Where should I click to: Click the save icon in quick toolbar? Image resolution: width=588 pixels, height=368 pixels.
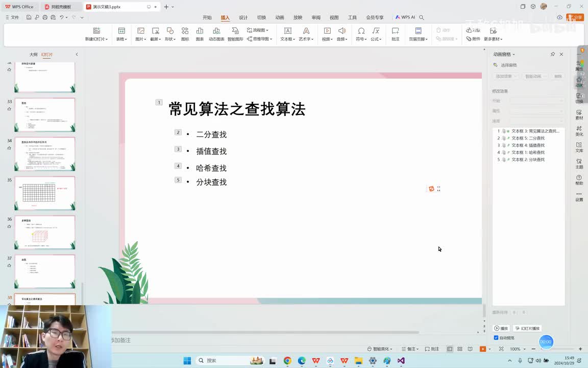coord(29,17)
